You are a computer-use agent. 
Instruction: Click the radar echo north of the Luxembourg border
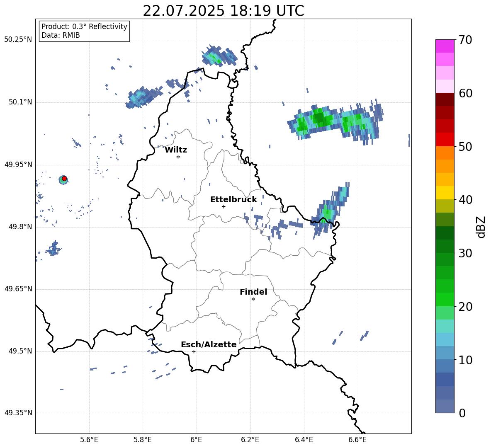(x=219, y=56)
